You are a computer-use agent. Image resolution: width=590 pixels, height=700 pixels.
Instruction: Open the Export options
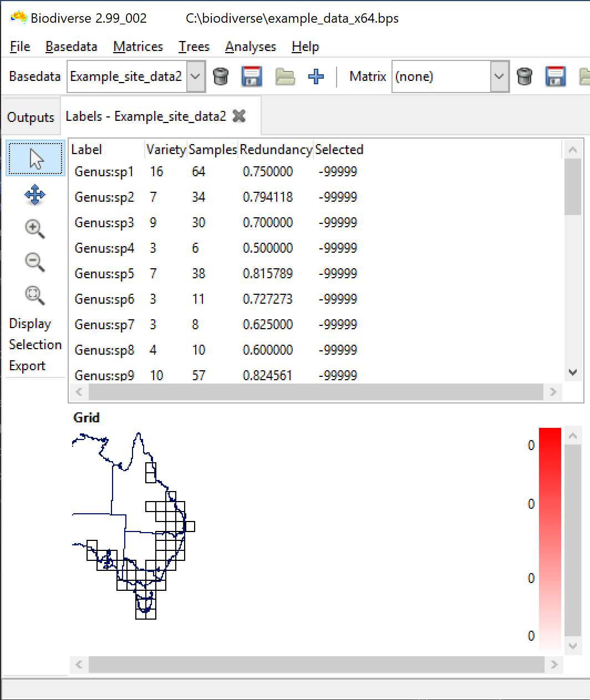[27, 365]
